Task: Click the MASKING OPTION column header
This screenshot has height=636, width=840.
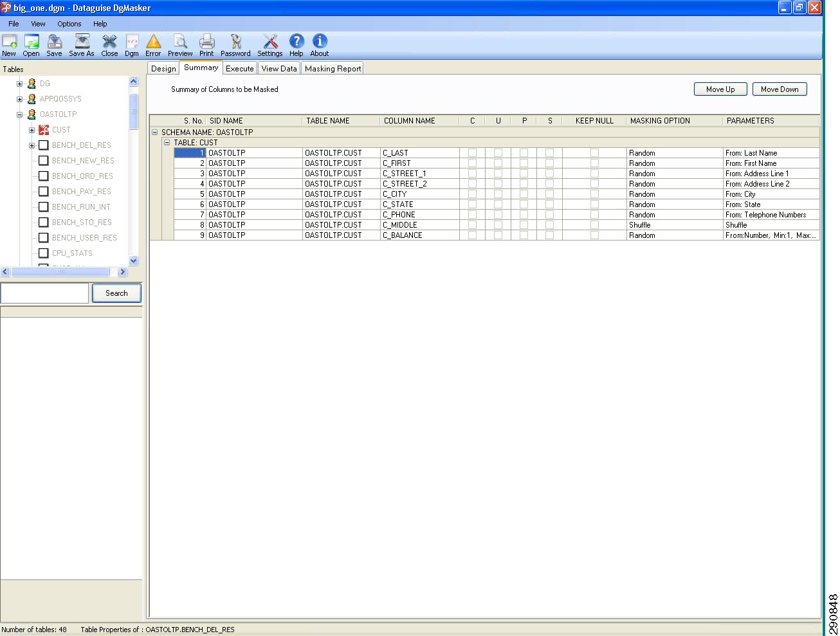Action: tap(674, 121)
